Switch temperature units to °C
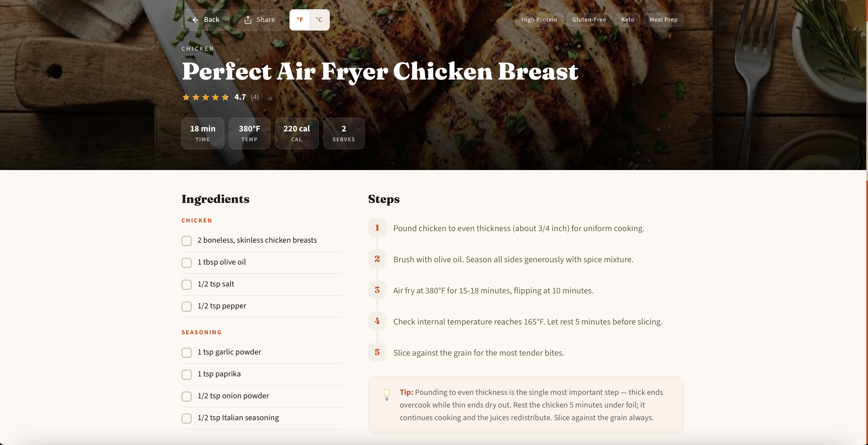868x445 pixels. (319, 20)
